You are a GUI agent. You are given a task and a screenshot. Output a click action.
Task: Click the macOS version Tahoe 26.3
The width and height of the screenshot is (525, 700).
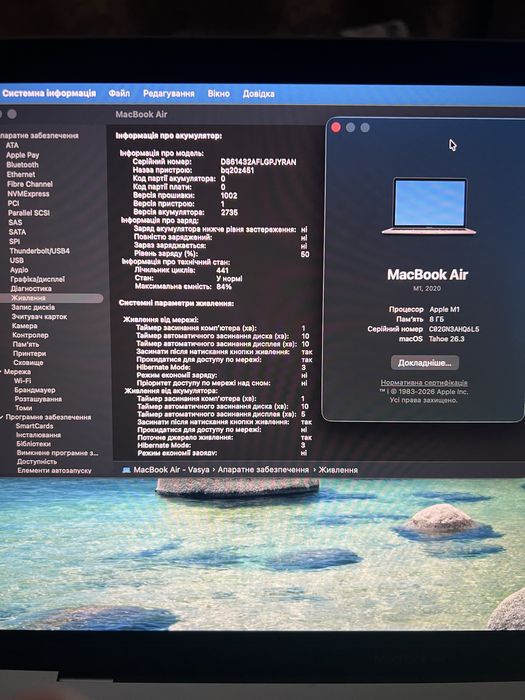[x=447, y=339]
